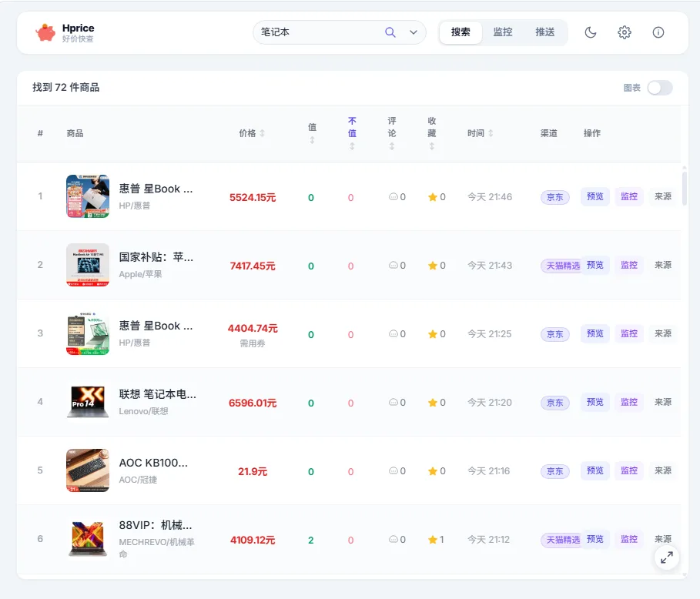Click 监控 for the 4404.74元 item
700x599 pixels.
629,333
